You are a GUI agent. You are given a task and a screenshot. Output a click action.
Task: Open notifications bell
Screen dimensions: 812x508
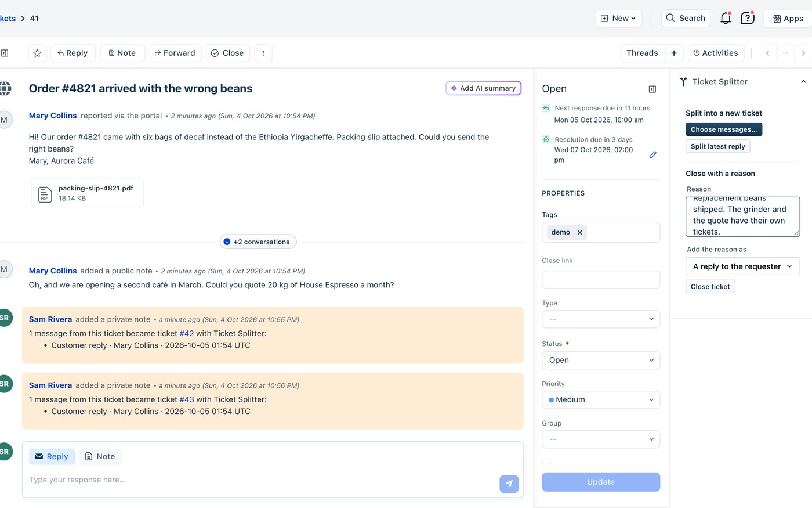pos(726,18)
